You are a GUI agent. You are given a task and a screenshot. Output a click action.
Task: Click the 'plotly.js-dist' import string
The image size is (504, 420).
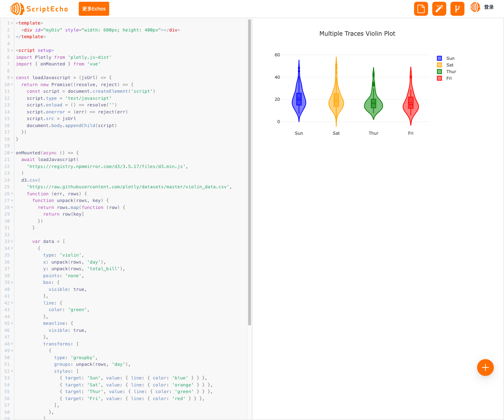(x=90, y=57)
